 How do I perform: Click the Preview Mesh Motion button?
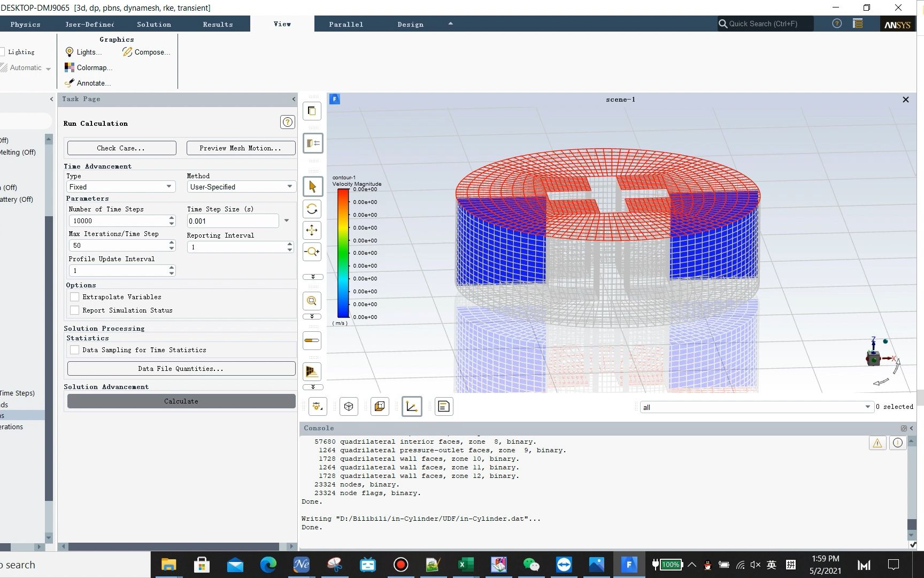point(240,148)
